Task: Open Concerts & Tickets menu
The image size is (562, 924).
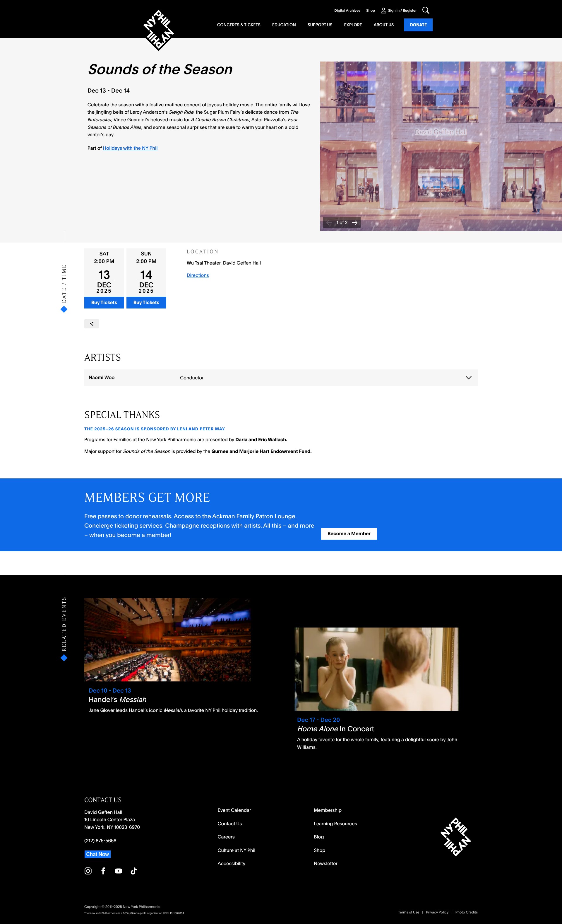Action: tap(239, 25)
